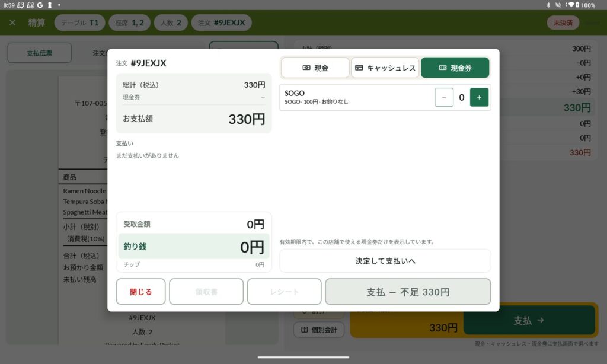The width and height of the screenshot is (607, 364).
Task: Open the 支払伝票 tab in background
Action: tap(40, 53)
